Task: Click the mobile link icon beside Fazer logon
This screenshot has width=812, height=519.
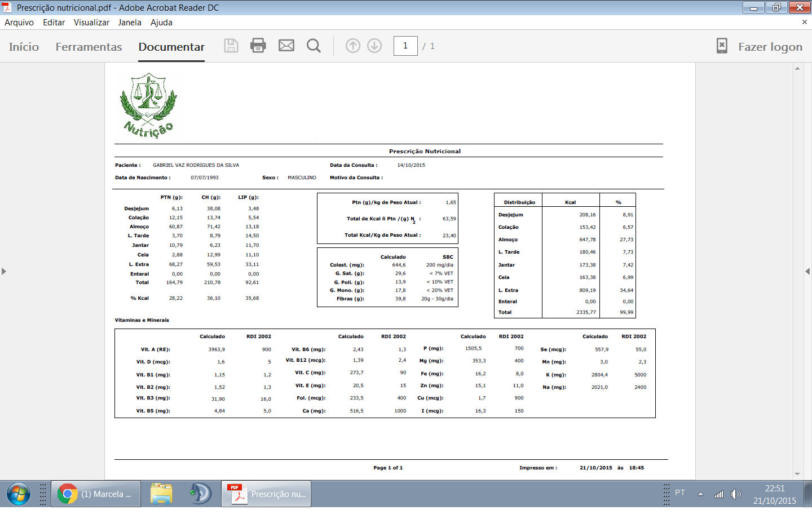Action: point(722,46)
